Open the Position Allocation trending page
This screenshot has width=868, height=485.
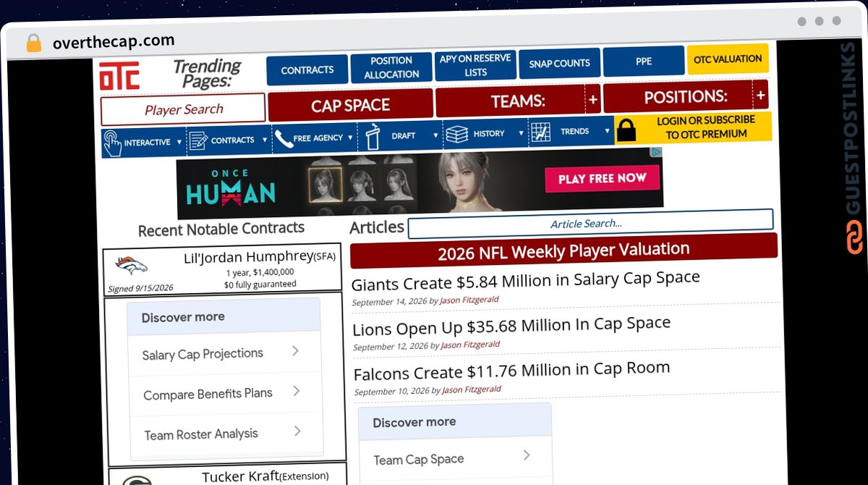point(391,67)
